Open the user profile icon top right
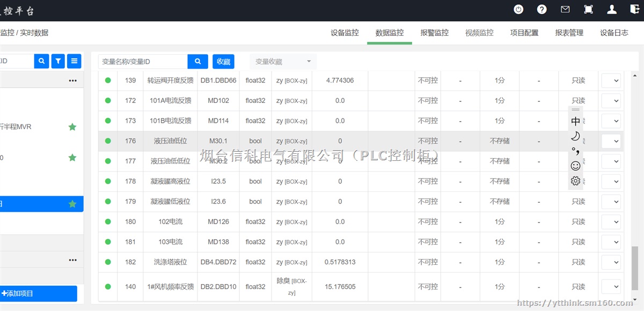This screenshot has width=644, height=311. point(612,9)
